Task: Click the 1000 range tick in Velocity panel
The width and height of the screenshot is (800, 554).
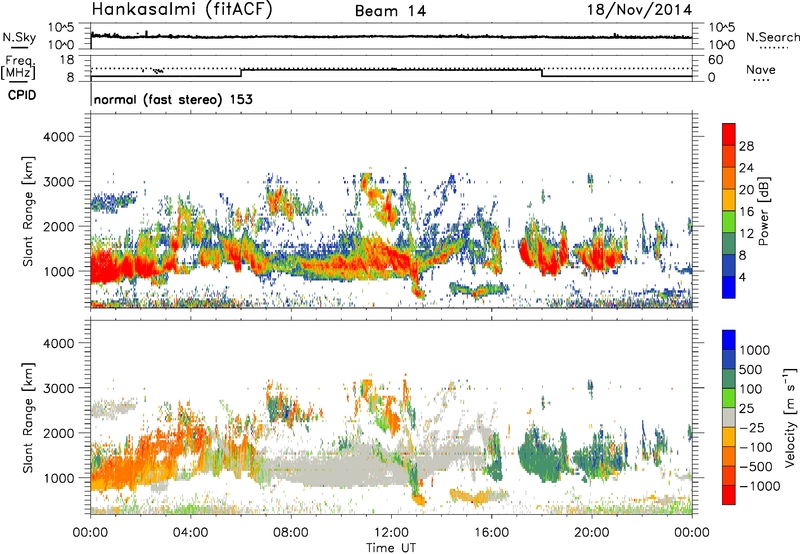Action: tap(58, 478)
